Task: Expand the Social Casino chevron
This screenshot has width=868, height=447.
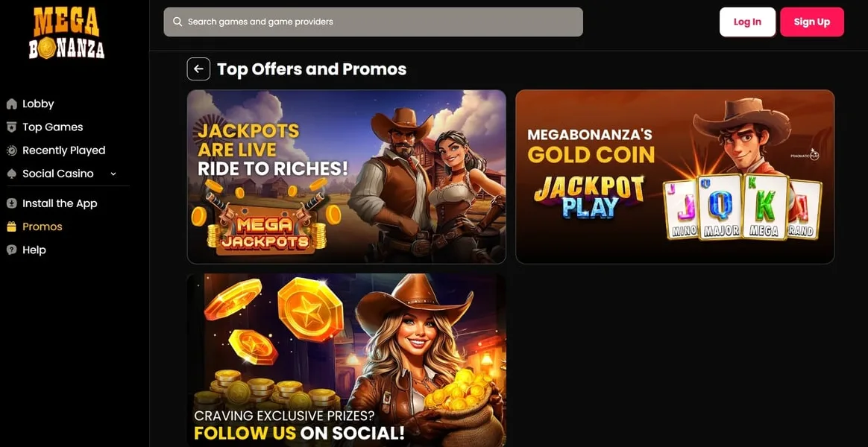Action: click(113, 174)
